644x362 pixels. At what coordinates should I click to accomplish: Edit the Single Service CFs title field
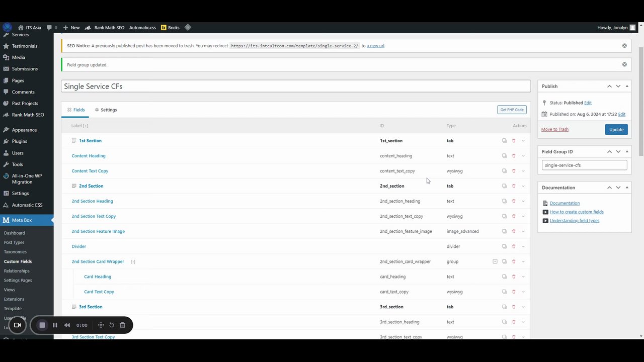pyautogui.click(x=296, y=86)
